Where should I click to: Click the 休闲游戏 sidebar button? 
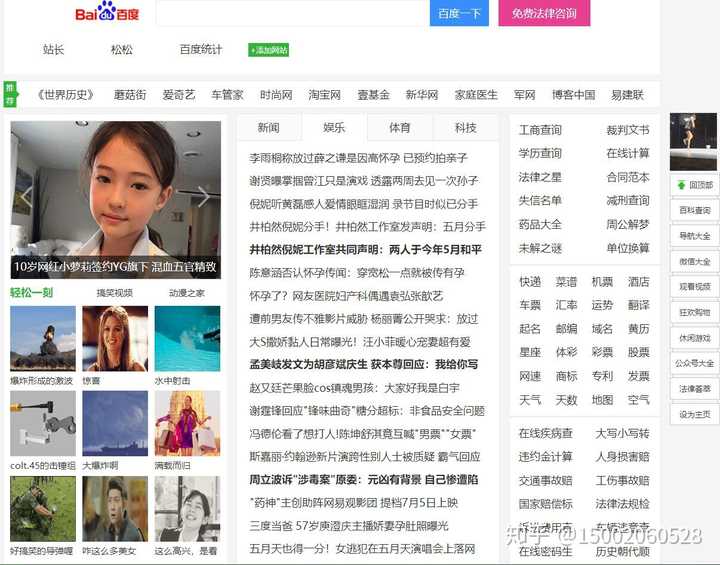(x=694, y=338)
